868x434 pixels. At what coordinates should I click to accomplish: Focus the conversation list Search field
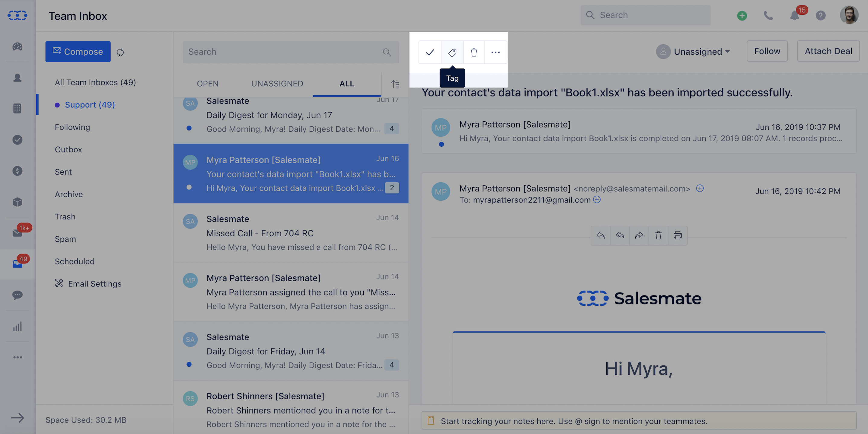click(290, 52)
